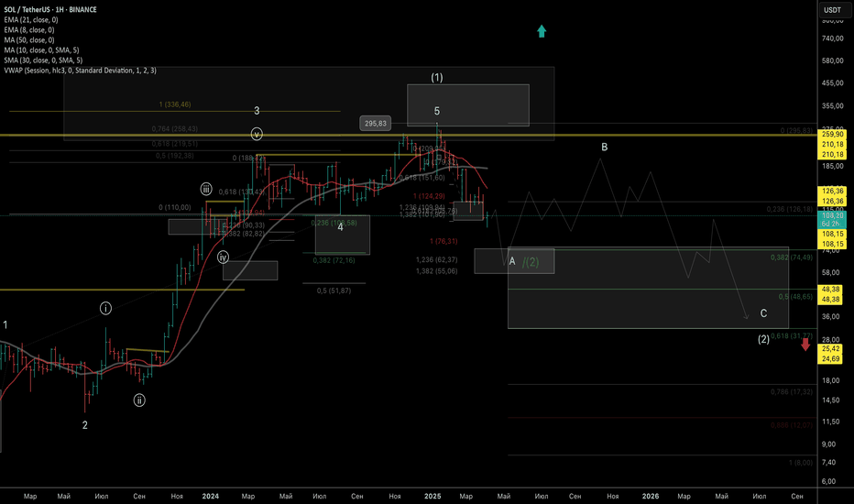Select the wave C label
This screenshot has height=504, width=854.
click(x=763, y=313)
